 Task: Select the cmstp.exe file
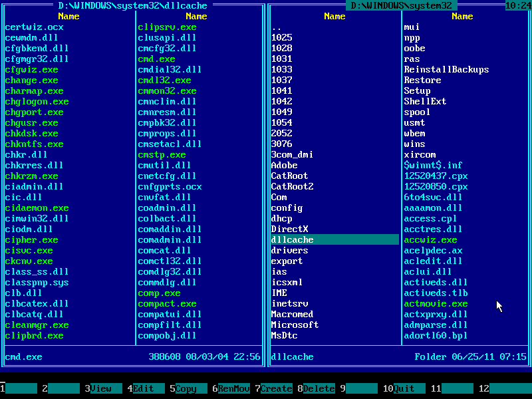coord(162,155)
